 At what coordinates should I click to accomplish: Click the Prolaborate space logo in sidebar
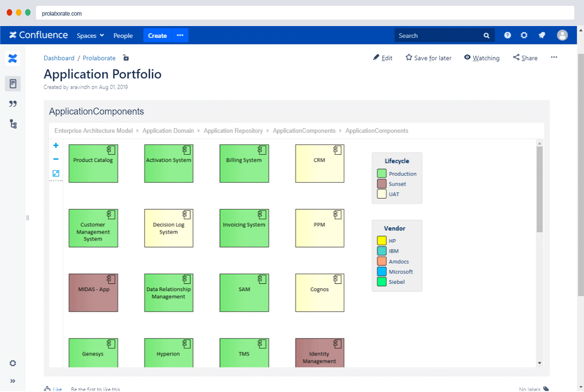(13, 59)
